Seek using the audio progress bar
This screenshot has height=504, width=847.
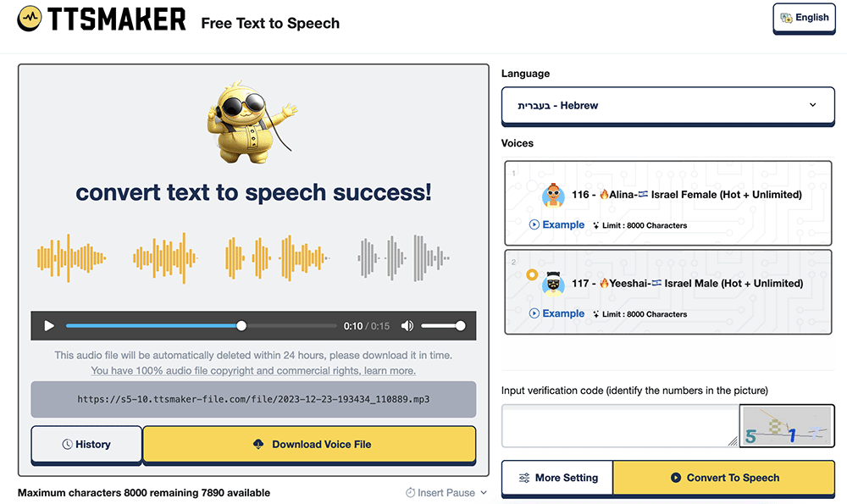pyautogui.click(x=201, y=326)
